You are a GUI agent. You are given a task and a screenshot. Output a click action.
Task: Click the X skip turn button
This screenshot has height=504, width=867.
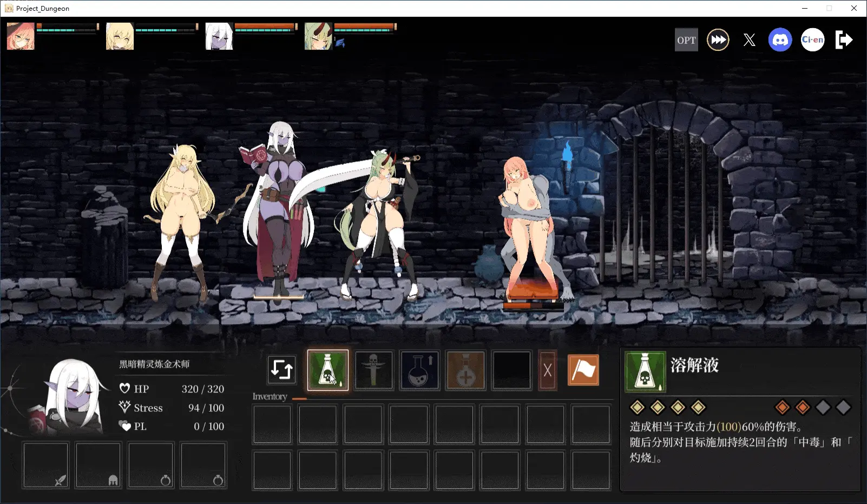pyautogui.click(x=548, y=370)
